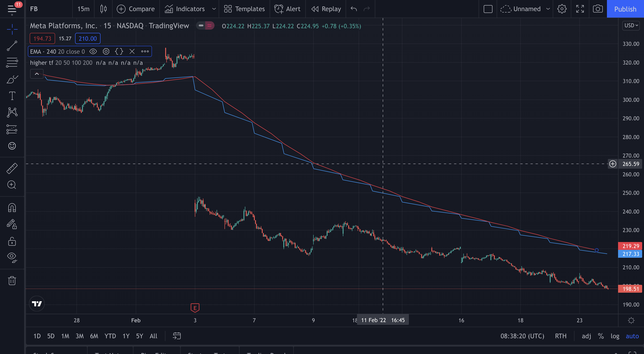644x354 pixels.
Task: Select the YTD date range
Action: (110, 336)
